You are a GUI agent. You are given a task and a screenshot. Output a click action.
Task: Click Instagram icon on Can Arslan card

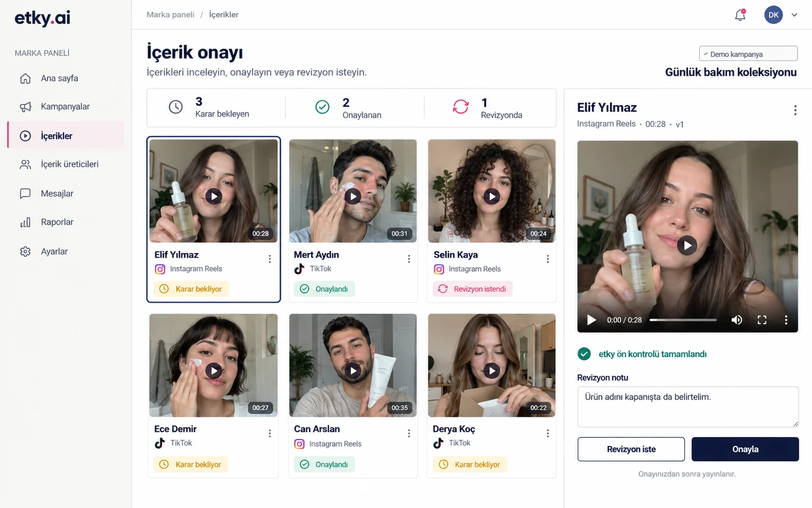(300, 444)
